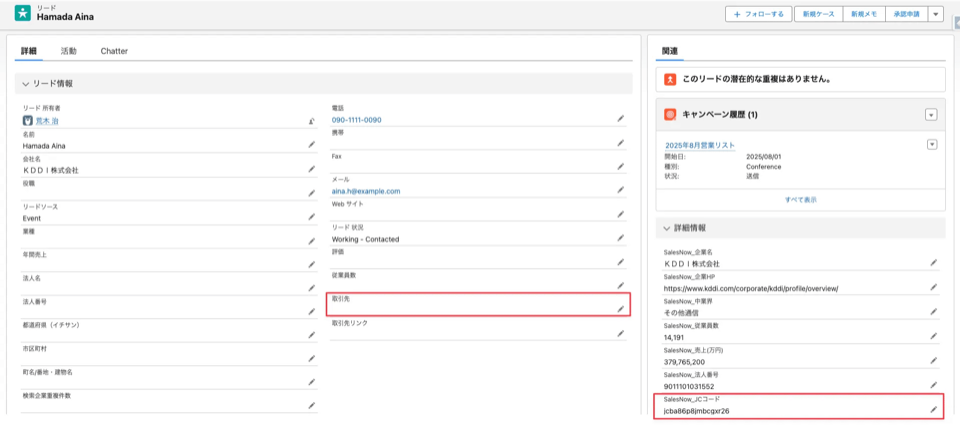This screenshot has width=960, height=429.
Task: Click the edit pencil for 業種
Action: (312, 241)
